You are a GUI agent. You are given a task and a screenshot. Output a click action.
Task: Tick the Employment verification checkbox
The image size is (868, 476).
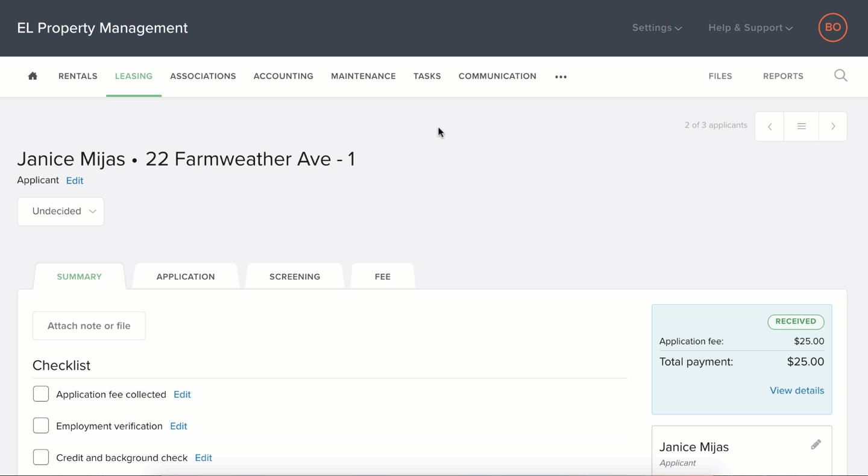pyautogui.click(x=41, y=426)
